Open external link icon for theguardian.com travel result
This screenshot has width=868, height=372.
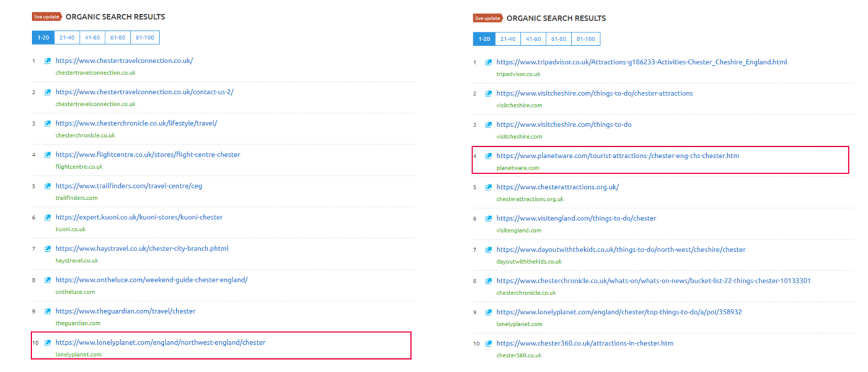click(47, 311)
